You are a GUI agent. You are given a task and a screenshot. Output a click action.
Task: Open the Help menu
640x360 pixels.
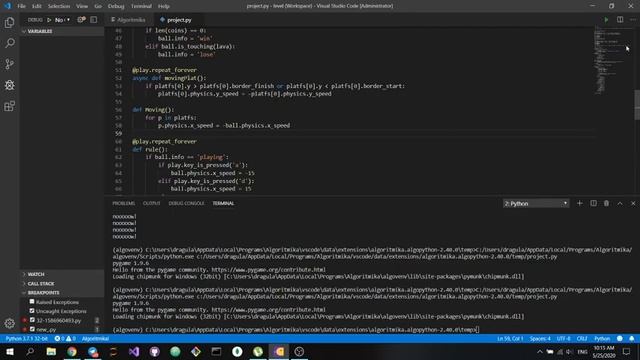click(164, 6)
